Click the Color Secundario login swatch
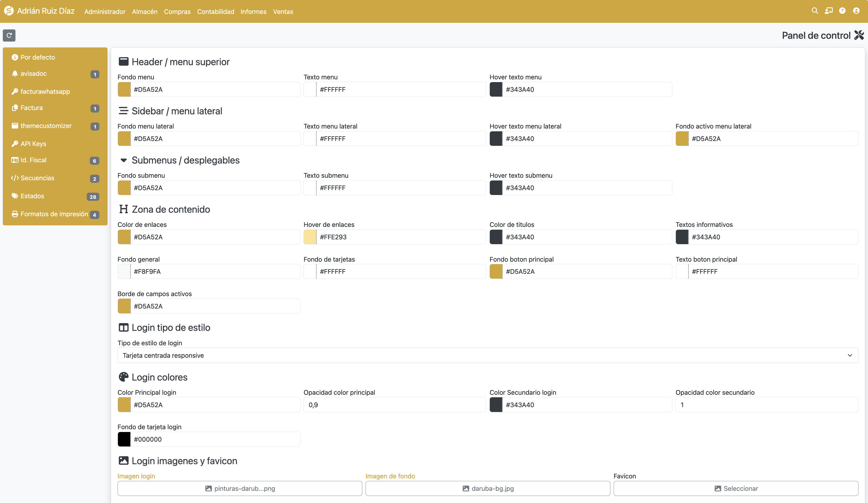 pyautogui.click(x=496, y=405)
